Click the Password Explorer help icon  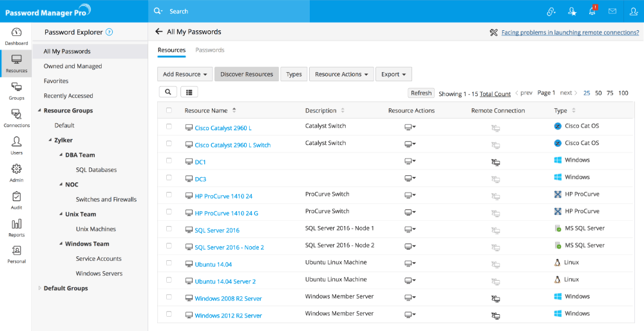(109, 32)
